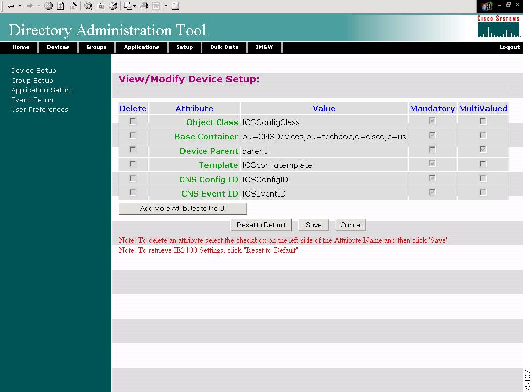
Task: Select User Preferences in the sidebar
Action: (x=40, y=109)
